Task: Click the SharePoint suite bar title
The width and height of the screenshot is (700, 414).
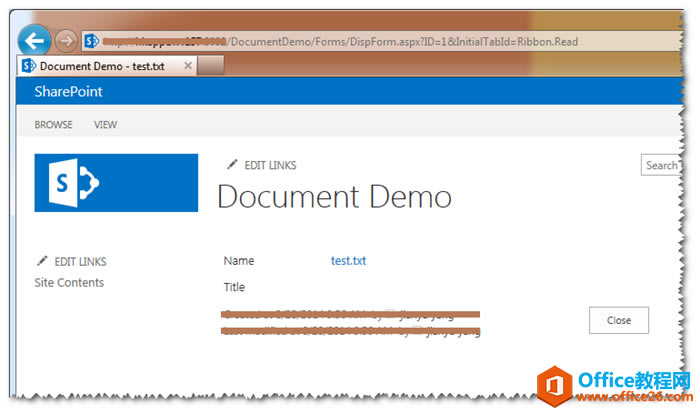Action: coord(68,92)
